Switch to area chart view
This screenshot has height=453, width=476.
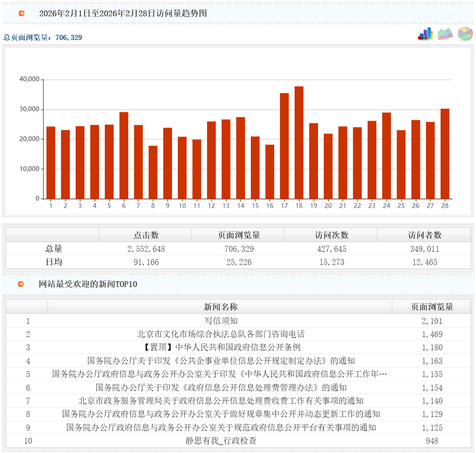pyautogui.click(x=445, y=34)
